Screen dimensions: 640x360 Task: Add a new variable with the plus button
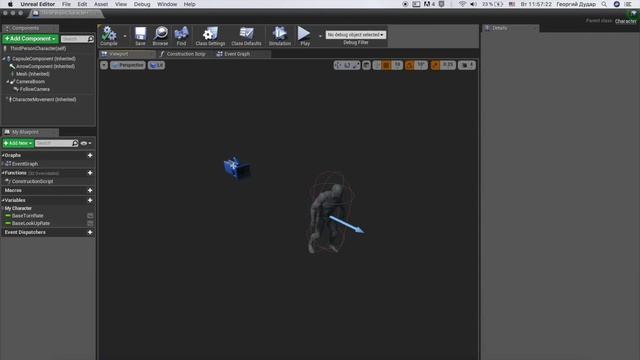pos(90,200)
